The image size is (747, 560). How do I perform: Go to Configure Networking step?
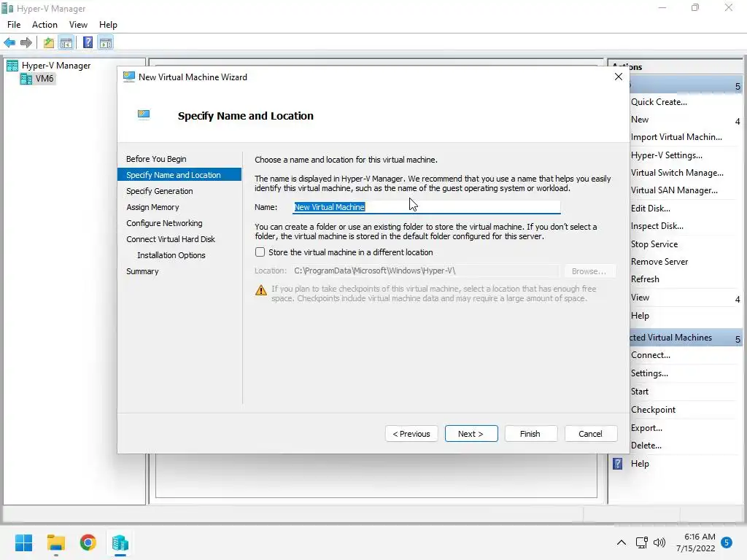[x=164, y=223]
